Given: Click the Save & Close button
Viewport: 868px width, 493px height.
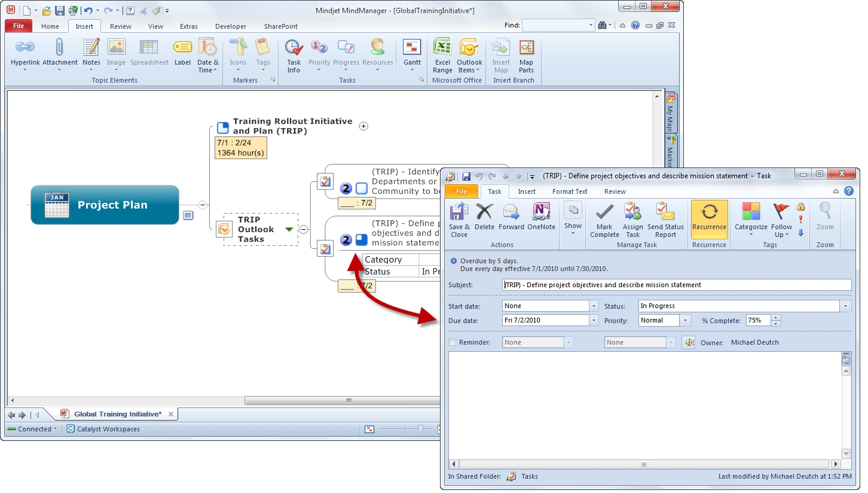Looking at the screenshot, I should point(459,219).
